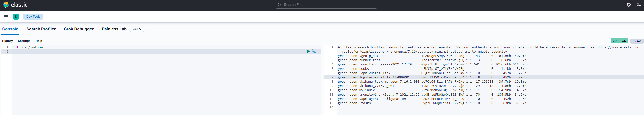Open the help menu icon in header
This screenshot has height=115, width=644.
tap(629, 5)
